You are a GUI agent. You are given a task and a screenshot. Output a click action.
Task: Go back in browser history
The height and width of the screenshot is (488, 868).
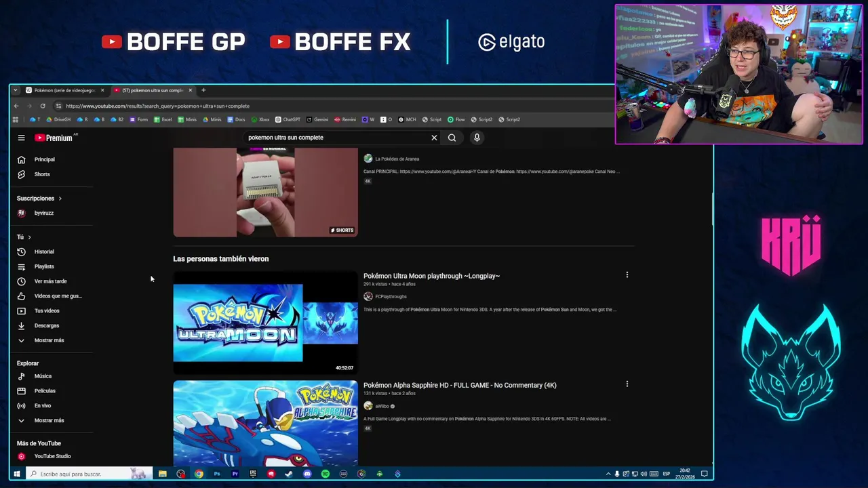[16, 106]
